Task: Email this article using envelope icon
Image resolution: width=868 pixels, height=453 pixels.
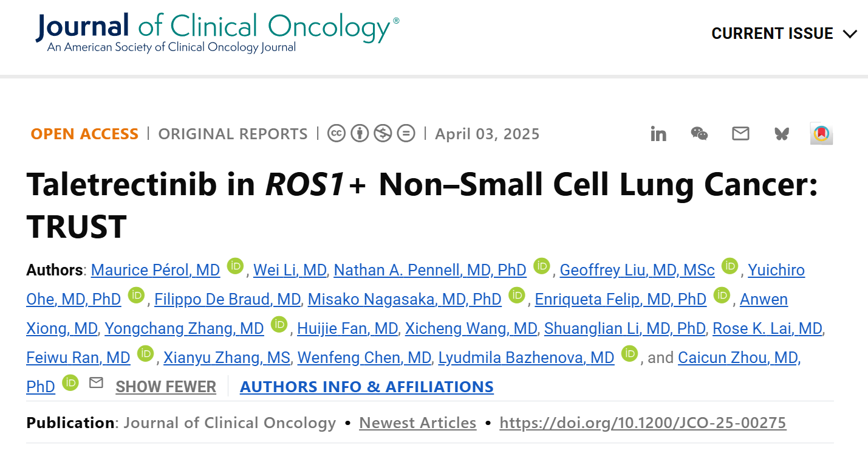Action: [740, 134]
